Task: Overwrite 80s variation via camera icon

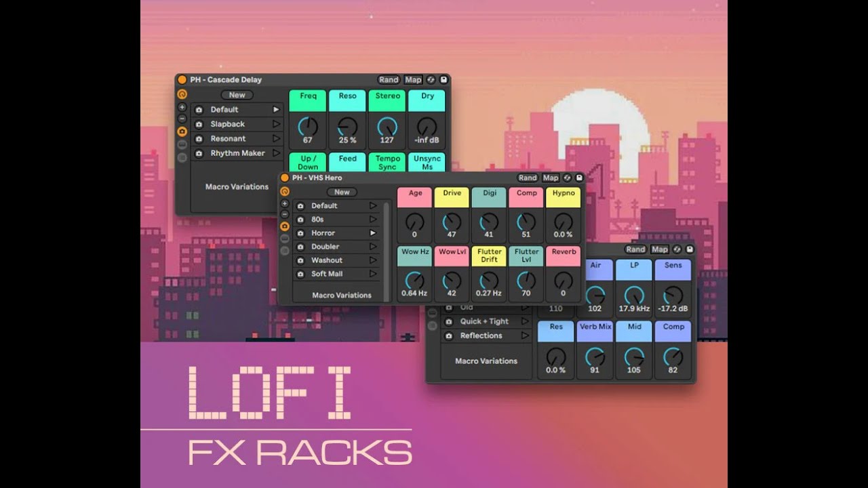Action: (x=300, y=220)
